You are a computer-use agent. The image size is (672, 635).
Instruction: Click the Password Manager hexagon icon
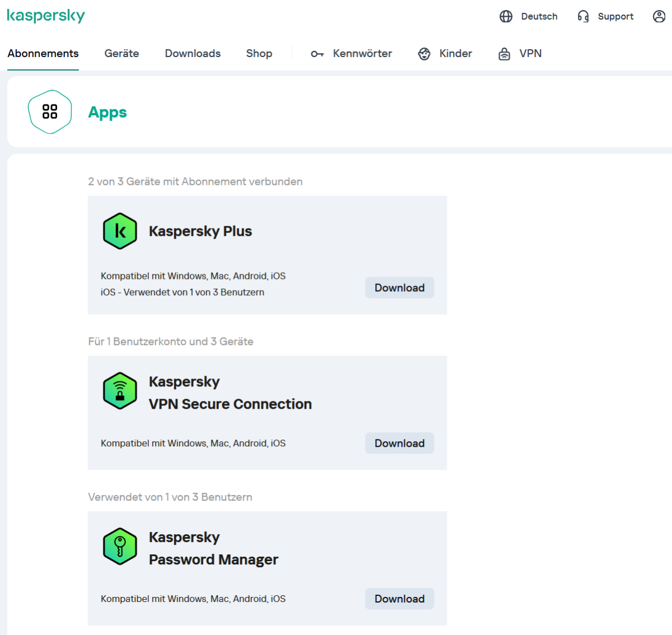(120, 546)
